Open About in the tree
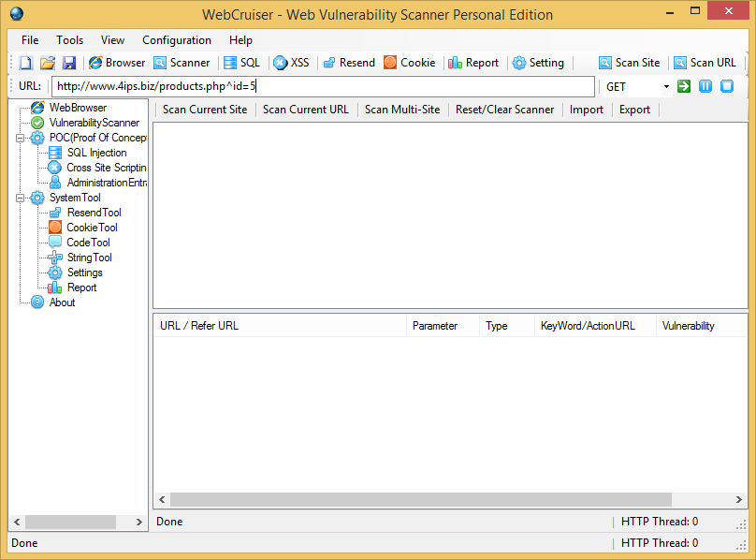Screen dimensions: 756x560 point(62,302)
